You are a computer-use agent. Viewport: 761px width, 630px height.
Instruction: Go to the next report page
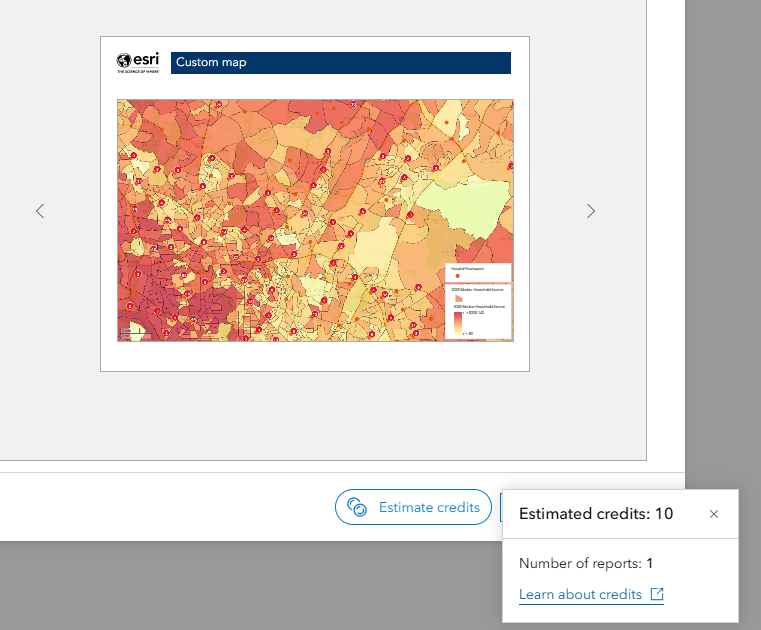590,211
